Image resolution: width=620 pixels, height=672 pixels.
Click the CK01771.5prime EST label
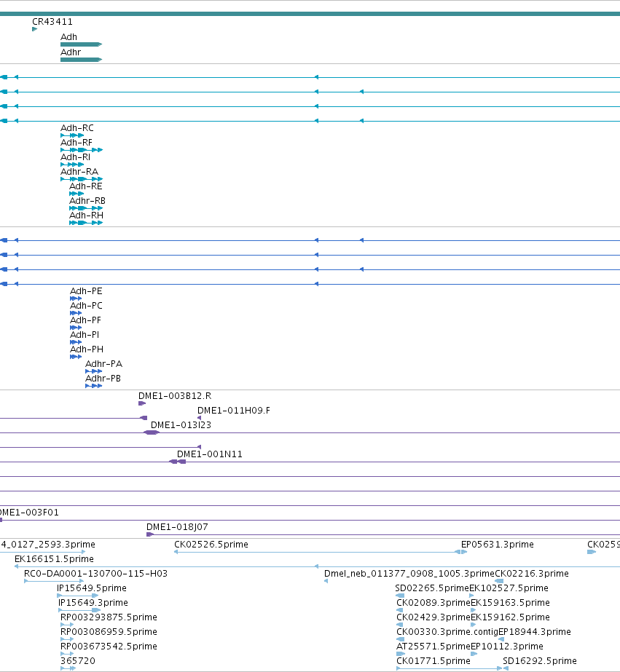[x=433, y=661]
